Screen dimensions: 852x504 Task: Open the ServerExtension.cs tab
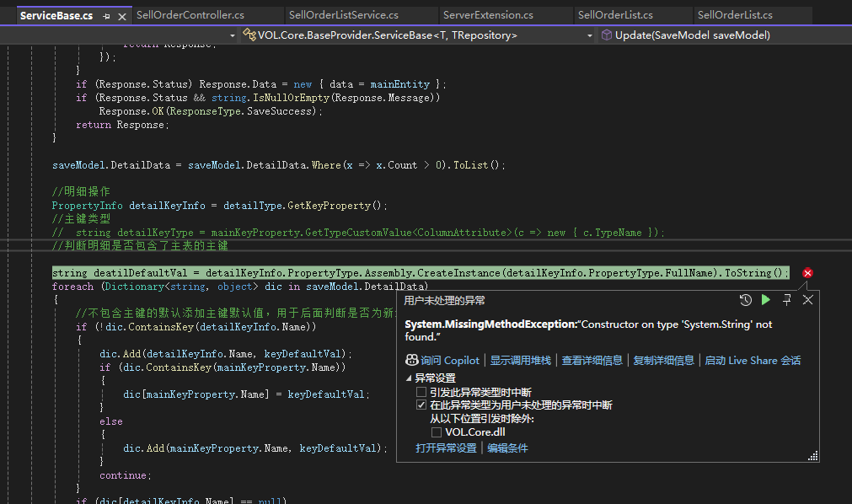click(488, 15)
